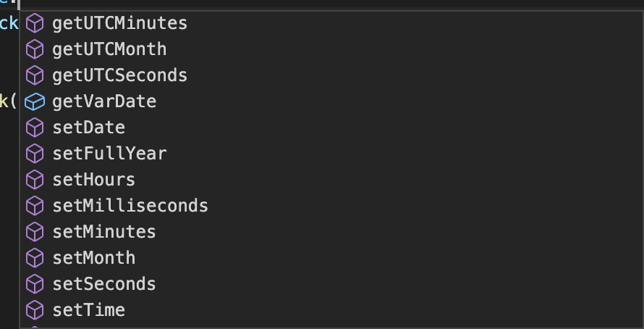Click the method icon beside setMilliseconds

35,206
